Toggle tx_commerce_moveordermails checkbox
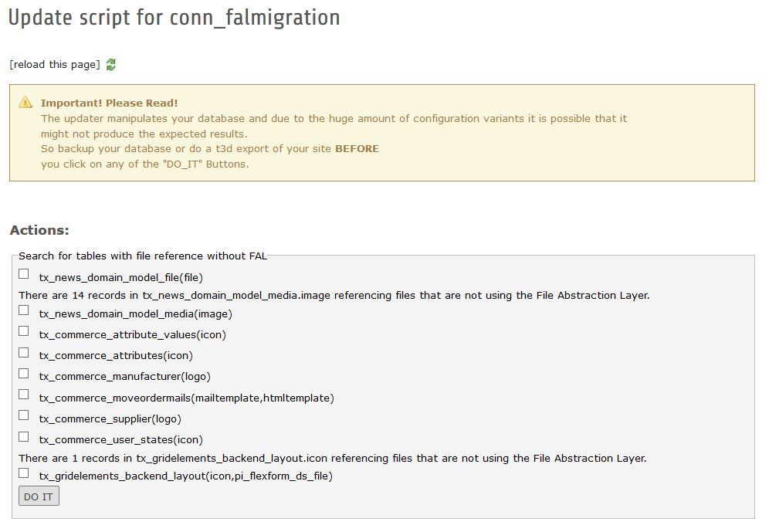The height and width of the screenshot is (532, 769). 24,395
